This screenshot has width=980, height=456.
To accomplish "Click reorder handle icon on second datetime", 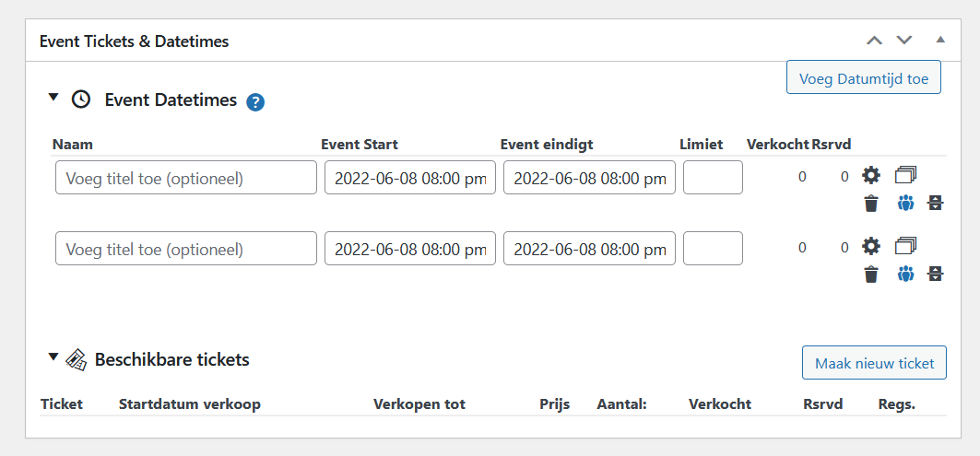I will point(935,274).
